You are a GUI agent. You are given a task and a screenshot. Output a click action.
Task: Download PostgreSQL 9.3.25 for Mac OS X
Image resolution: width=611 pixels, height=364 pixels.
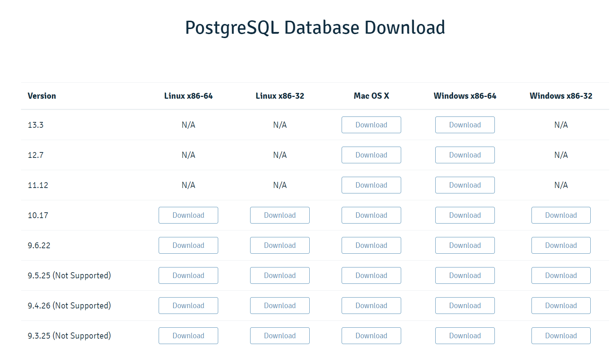tap(371, 336)
